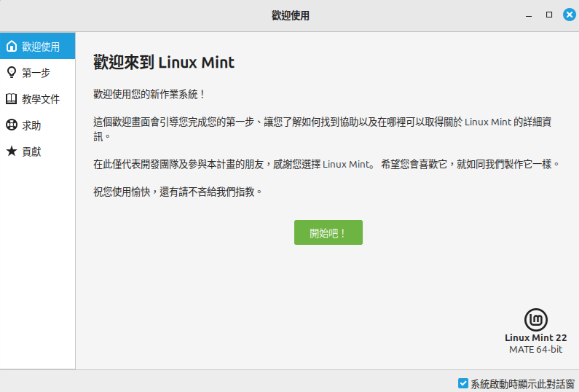This screenshot has width=579, height=392.
Task: Minimize the welcome window
Action: pos(529,15)
